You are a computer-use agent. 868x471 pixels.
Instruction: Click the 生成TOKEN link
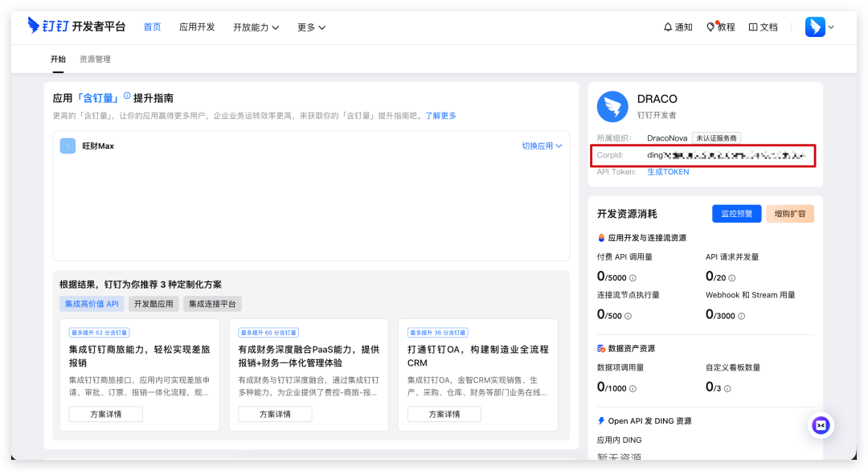point(668,172)
